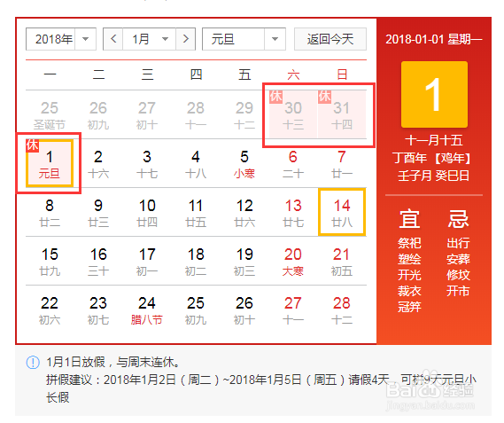Click 返回今天 button

click(x=330, y=39)
